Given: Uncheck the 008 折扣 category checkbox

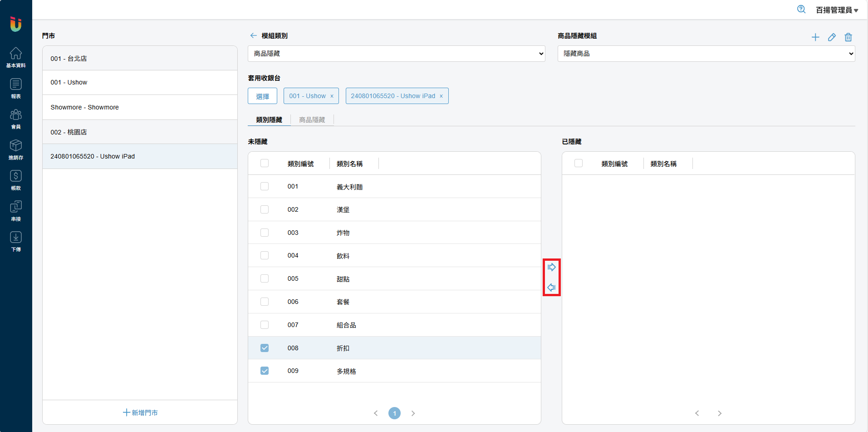Looking at the screenshot, I should [265, 348].
